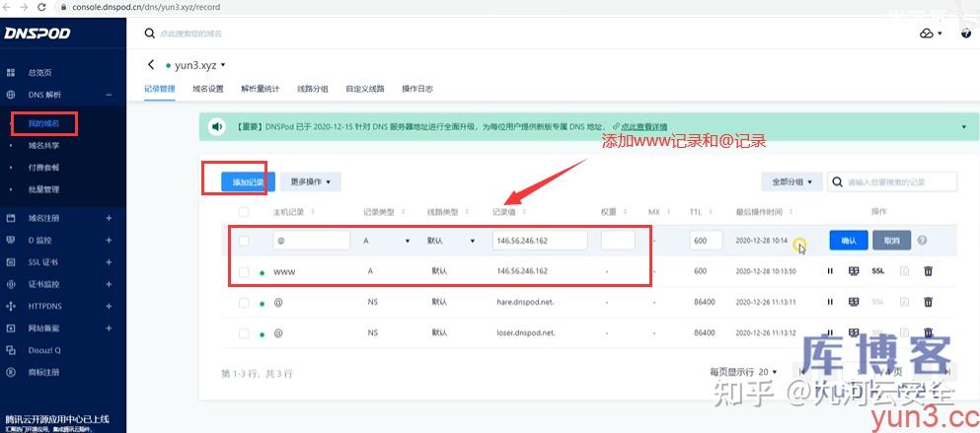Screen dimensions: 980x433
Task: Tick the checkbox of loser.dnspod.net. row
Action: pos(244,333)
